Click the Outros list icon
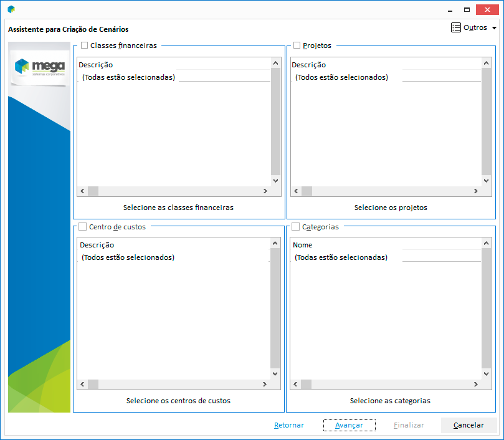Image resolution: width=504 pixels, height=440 pixels. pyautogui.click(x=456, y=28)
